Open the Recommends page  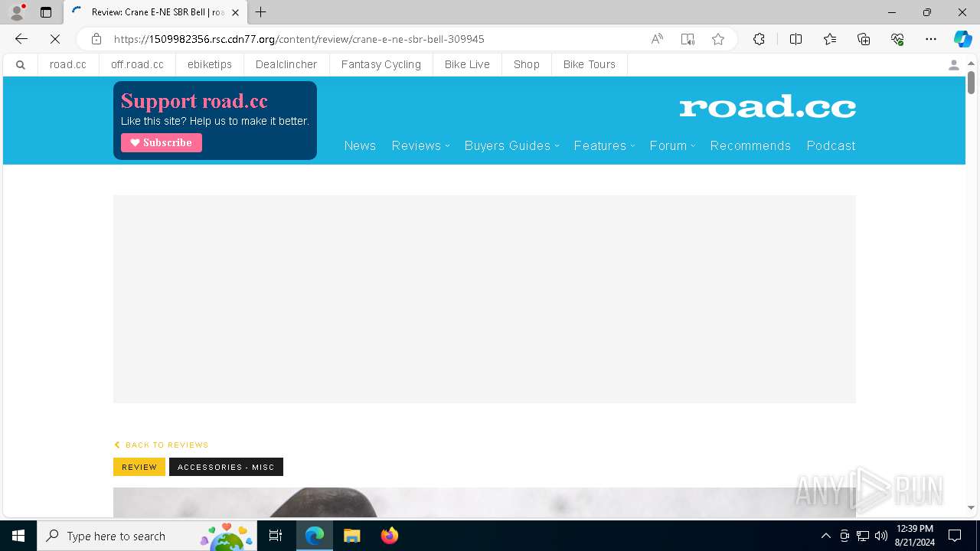(x=750, y=145)
